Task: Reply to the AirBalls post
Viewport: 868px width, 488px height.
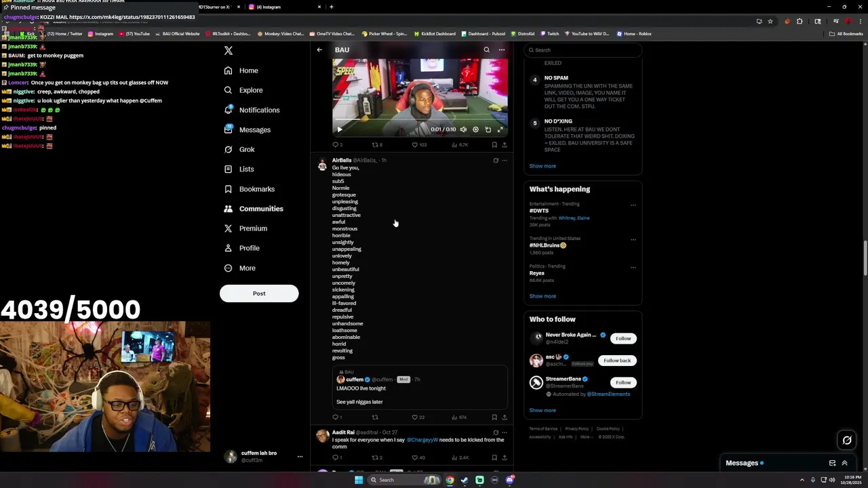Action: (337, 418)
